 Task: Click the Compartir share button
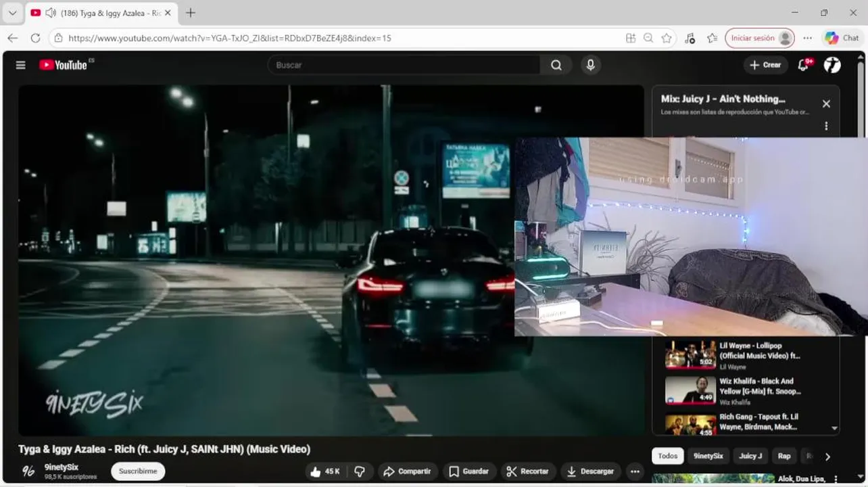(x=408, y=471)
